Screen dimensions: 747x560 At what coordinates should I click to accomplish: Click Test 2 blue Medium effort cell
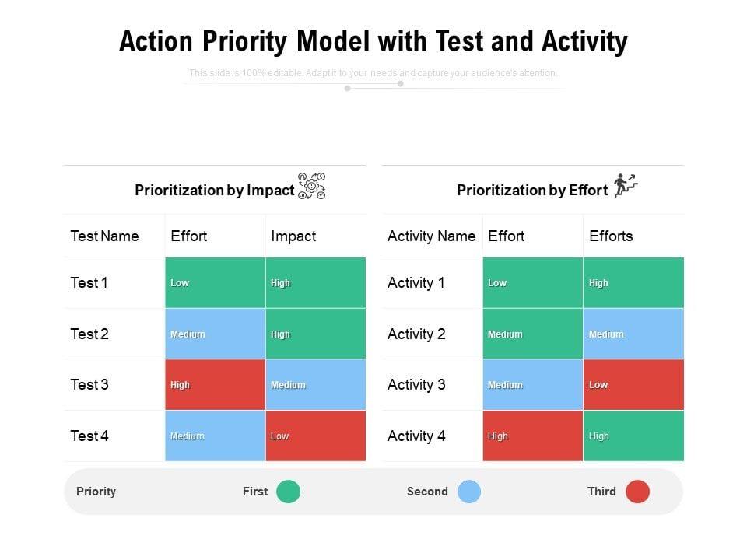click(215, 334)
